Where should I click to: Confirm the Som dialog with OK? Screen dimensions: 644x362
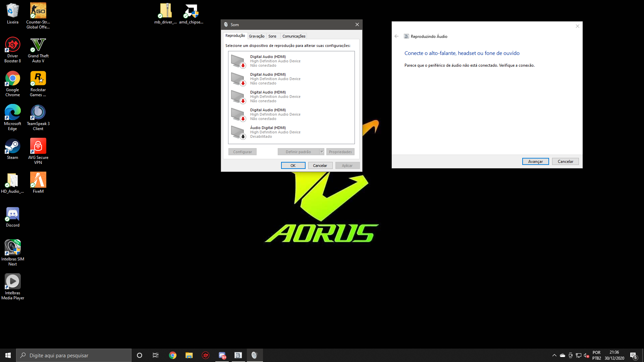[x=293, y=166]
